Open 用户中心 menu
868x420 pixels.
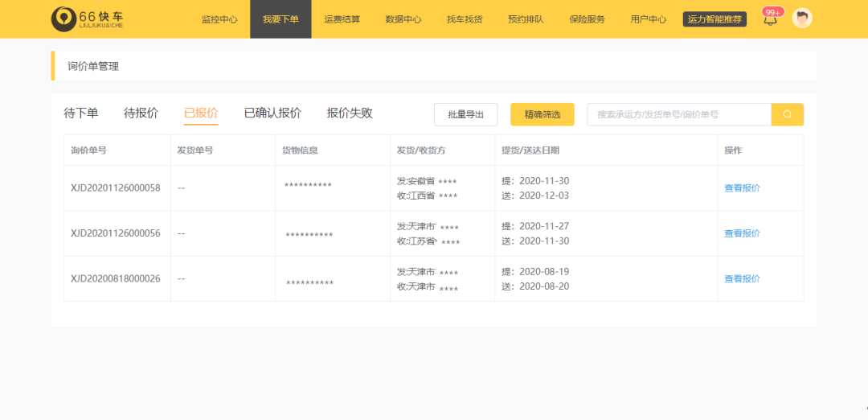click(x=649, y=19)
